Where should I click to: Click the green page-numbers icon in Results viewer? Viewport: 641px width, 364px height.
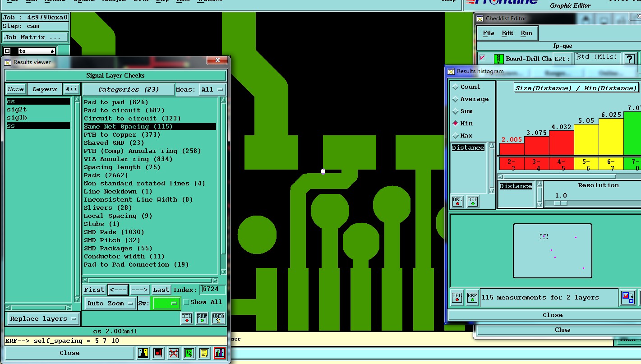coord(189,353)
